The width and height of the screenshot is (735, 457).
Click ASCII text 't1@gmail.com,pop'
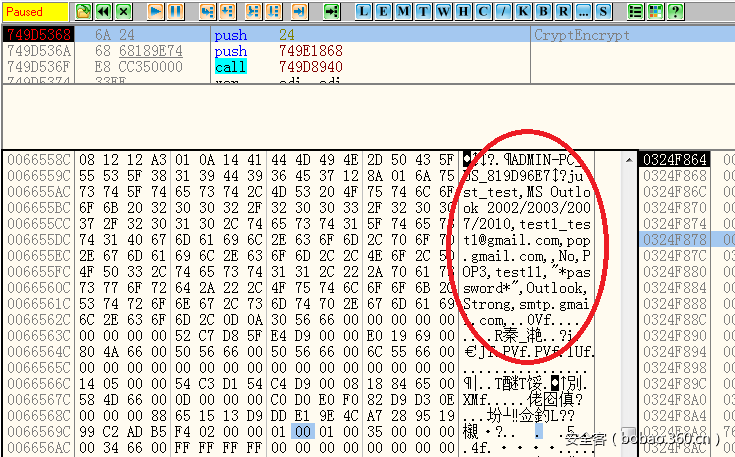point(527,240)
